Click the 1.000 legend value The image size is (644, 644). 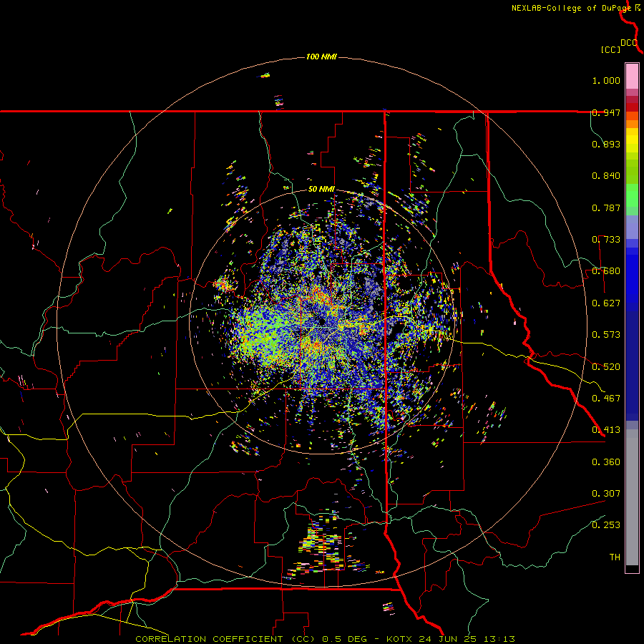[x=606, y=80]
